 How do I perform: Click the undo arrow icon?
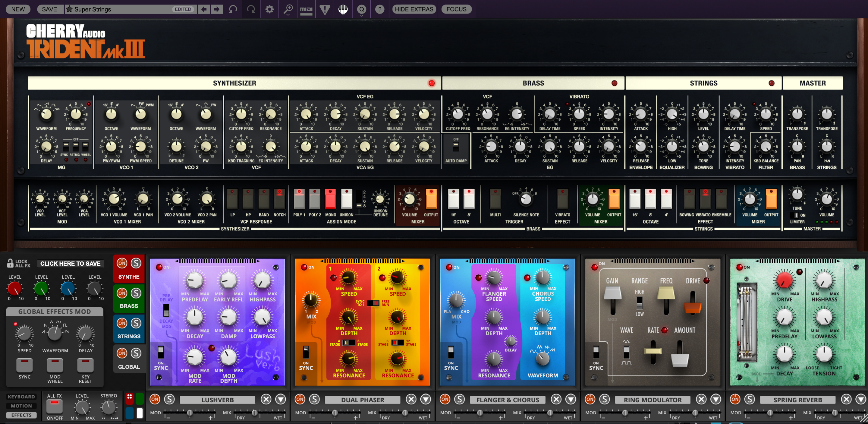coord(233,9)
